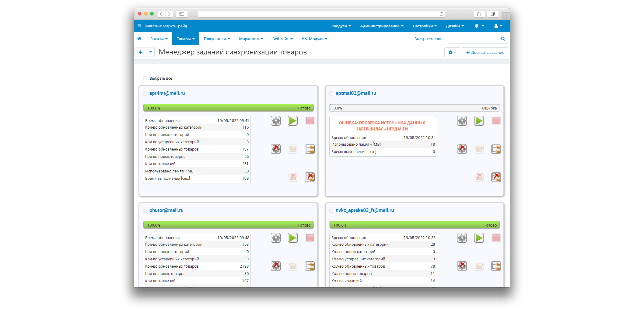The image size is (644, 309).
Task: Click tree-with-red-cross icon in aptmal02@mail.ru card
Action: point(496,177)
